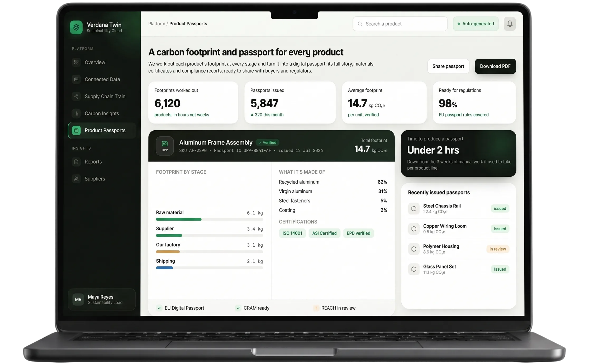Click the Carbon Insights bar chart icon
The image size is (589, 364).
76,113
